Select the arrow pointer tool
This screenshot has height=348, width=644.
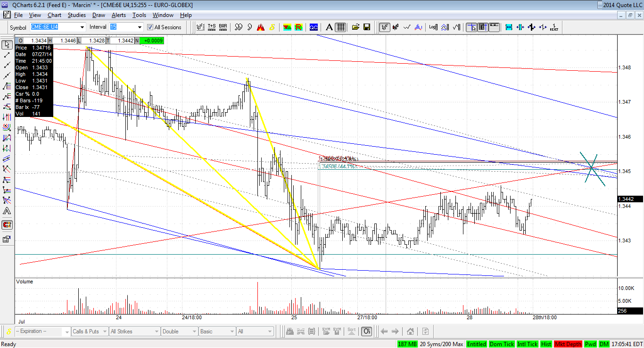pos(7,45)
